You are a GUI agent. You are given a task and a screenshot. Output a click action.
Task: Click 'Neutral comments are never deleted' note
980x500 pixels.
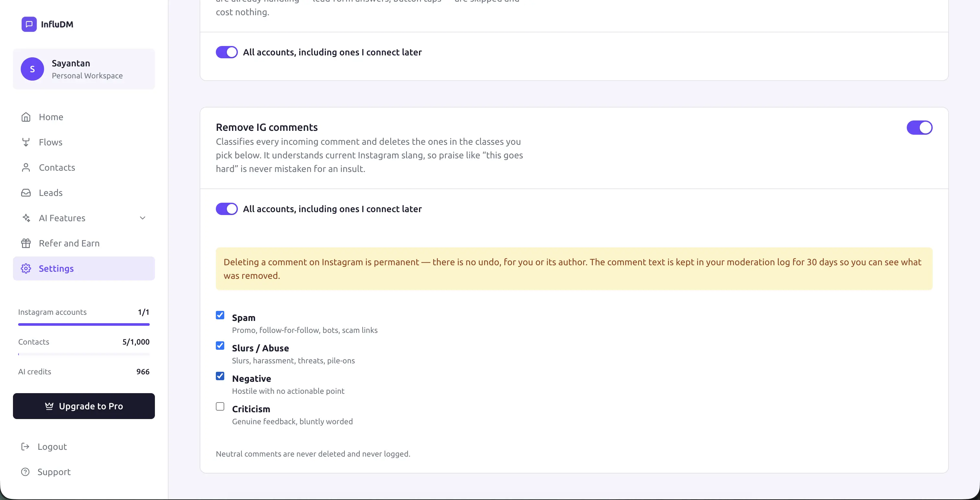click(x=313, y=454)
